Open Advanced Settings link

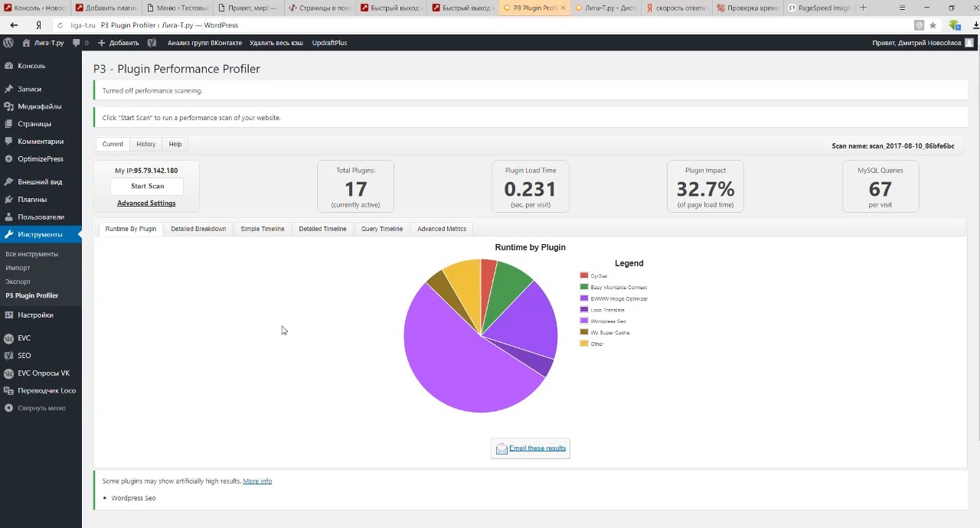point(146,204)
